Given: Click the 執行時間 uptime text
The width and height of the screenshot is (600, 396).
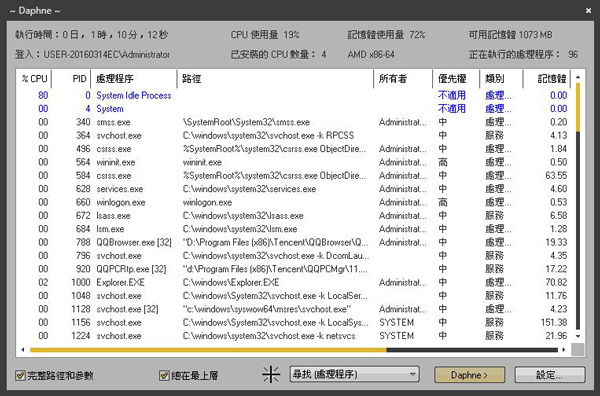Looking at the screenshot, I should point(91,35).
